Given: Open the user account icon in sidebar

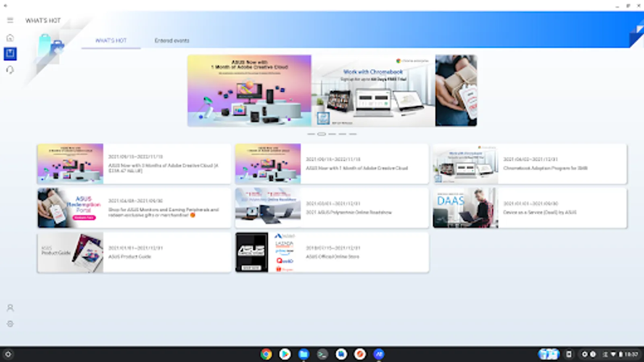Looking at the screenshot, I should (10, 307).
